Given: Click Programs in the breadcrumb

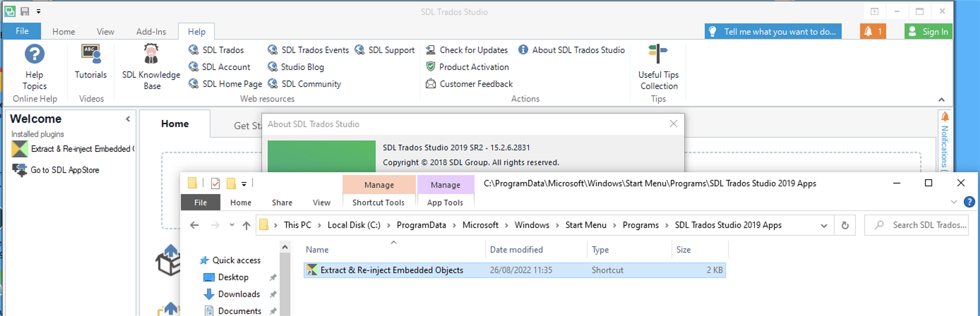Looking at the screenshot, I should point(640,225).
